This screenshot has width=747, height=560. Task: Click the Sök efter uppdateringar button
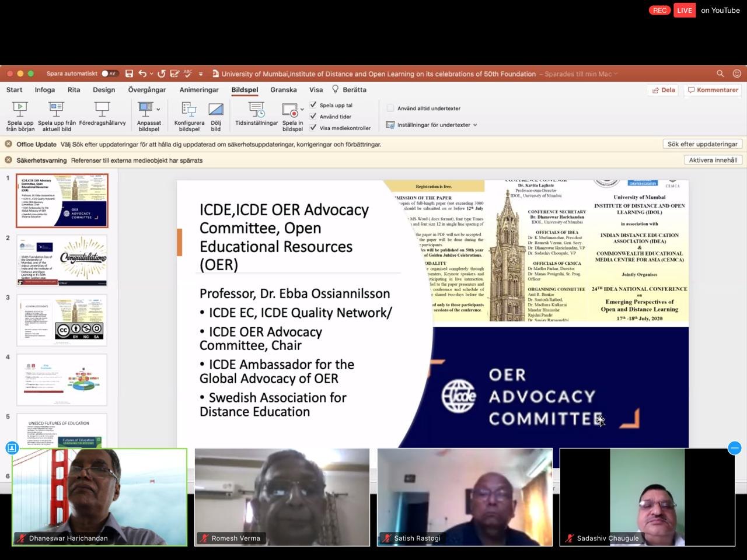point(702,144)
